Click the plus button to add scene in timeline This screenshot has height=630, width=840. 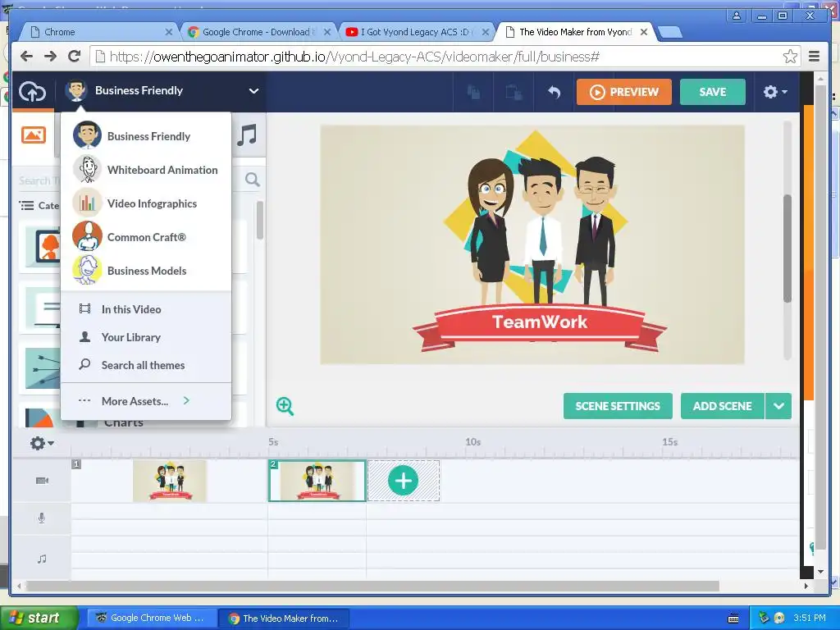pyautogui.click(x=404, y=481)
